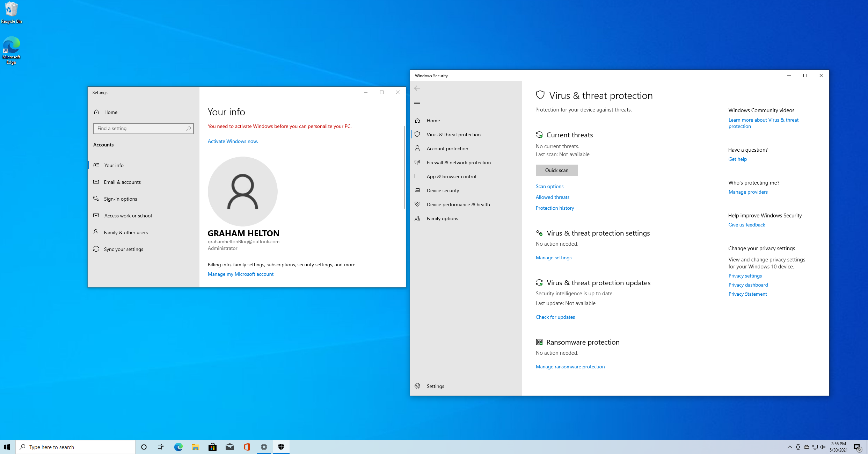
Task: Open Cortana from the taskbar
Action: coord(144,447)
